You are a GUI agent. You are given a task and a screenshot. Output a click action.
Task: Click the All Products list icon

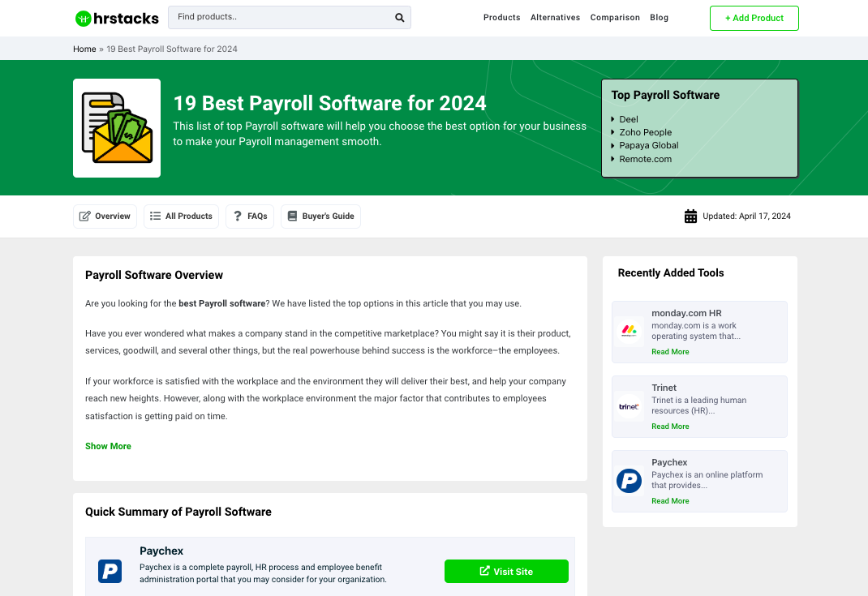pyautogui.click(x=155, y=216)
